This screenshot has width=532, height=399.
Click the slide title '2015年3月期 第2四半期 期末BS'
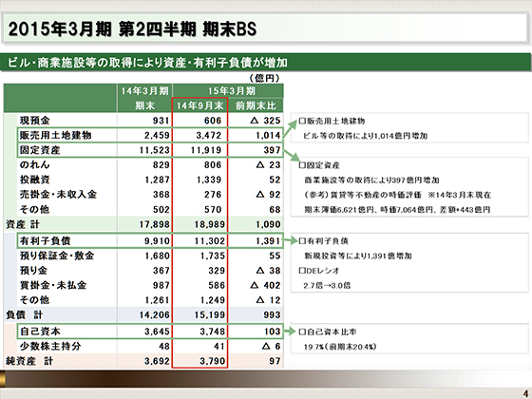132,28
